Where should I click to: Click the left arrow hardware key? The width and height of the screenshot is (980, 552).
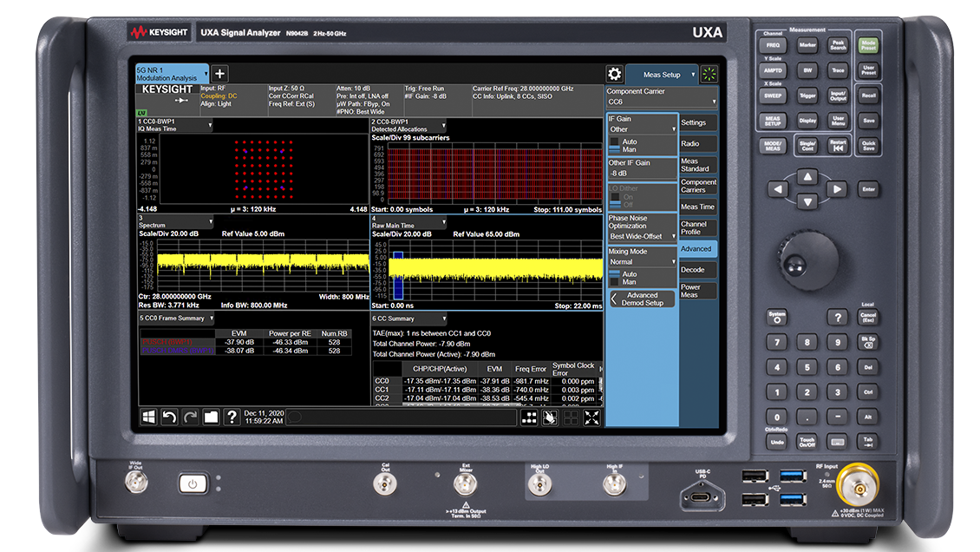click(x=778, y=189)
